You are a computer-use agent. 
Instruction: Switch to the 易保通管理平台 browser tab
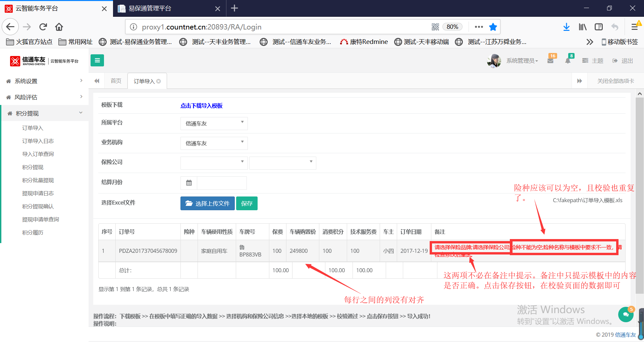[170, 8]
